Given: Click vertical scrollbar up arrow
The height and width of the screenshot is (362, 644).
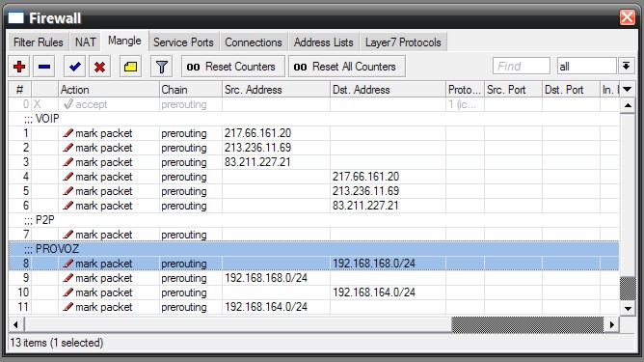Looking at the screenshot, I should [628, 106].
